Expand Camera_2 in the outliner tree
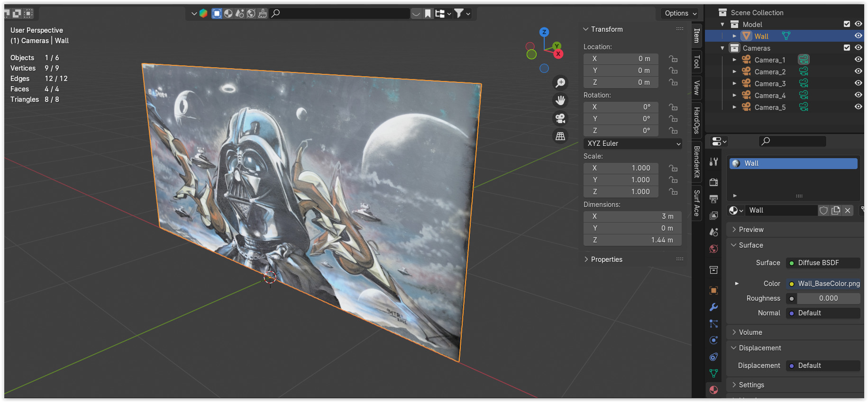This screenshot has width=868, height=402. [x=734, y=71]
